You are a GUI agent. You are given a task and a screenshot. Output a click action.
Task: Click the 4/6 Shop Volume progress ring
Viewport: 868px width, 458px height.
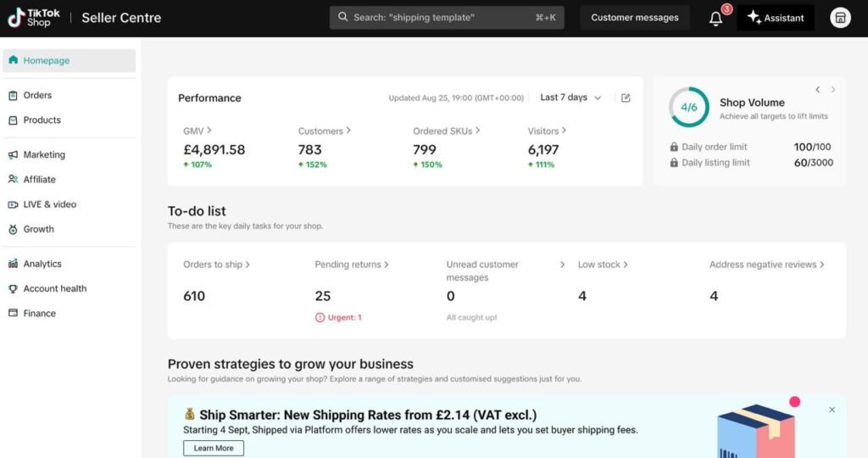pos(689,108)
